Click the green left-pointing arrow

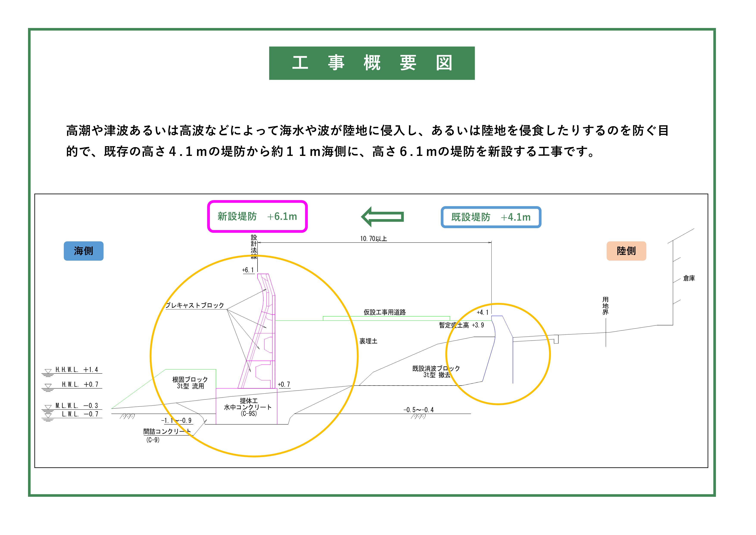[x=382, y=217]
